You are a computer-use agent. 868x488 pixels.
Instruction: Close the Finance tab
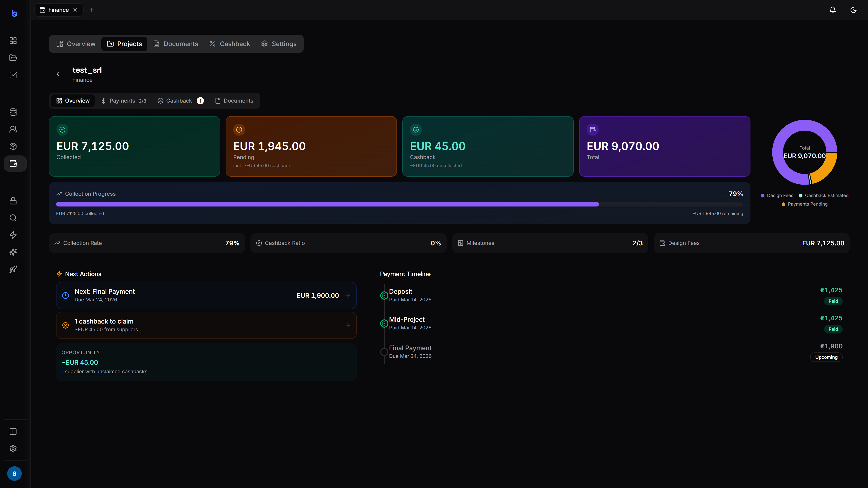pos(75,10)
